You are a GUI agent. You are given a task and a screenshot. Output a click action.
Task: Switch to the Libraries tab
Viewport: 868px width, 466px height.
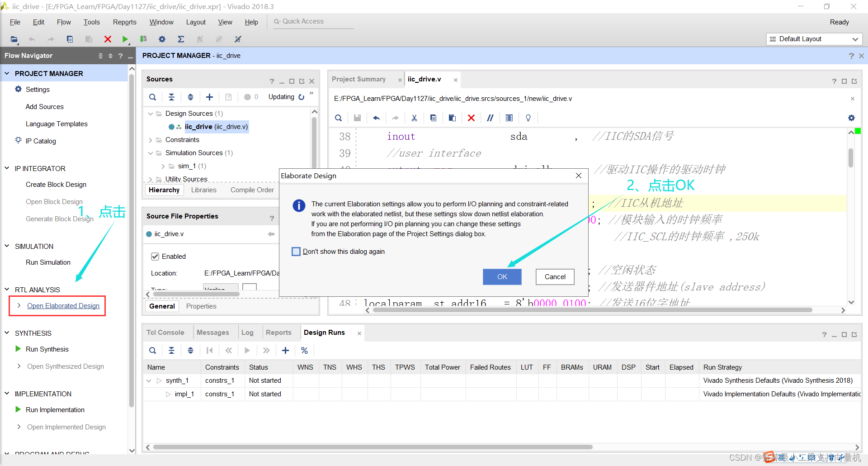click(203, 190)
